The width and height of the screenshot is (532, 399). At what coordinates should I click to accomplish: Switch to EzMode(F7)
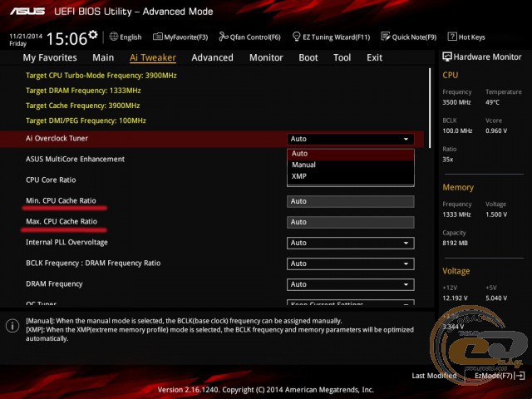point(500,376)
